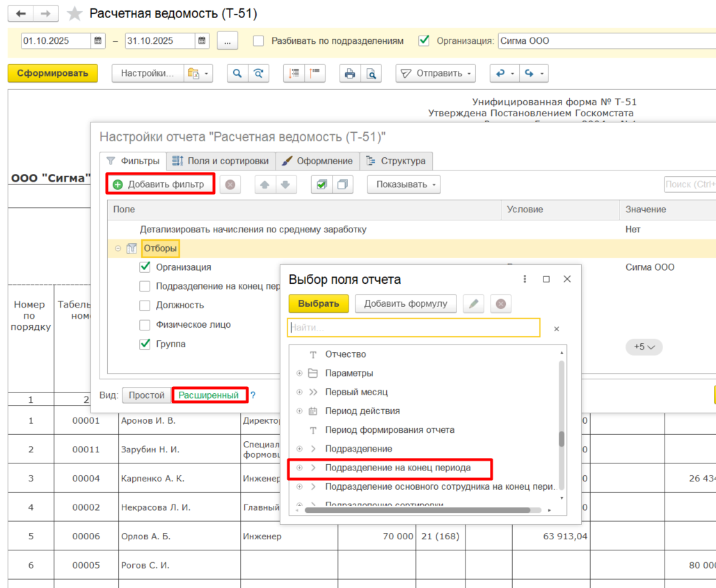Viewport: 716px width, 588px height.
Task: Move filter up with the up arrow
Action: 265,184
